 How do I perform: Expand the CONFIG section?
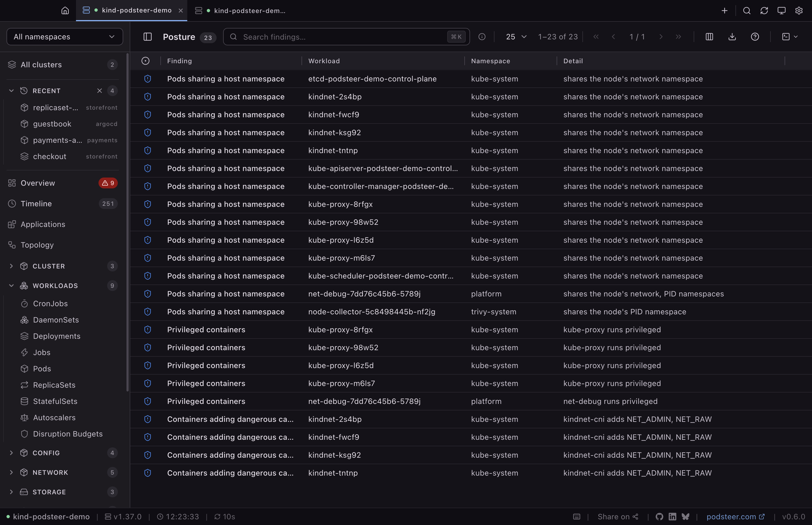click(11, 453)
